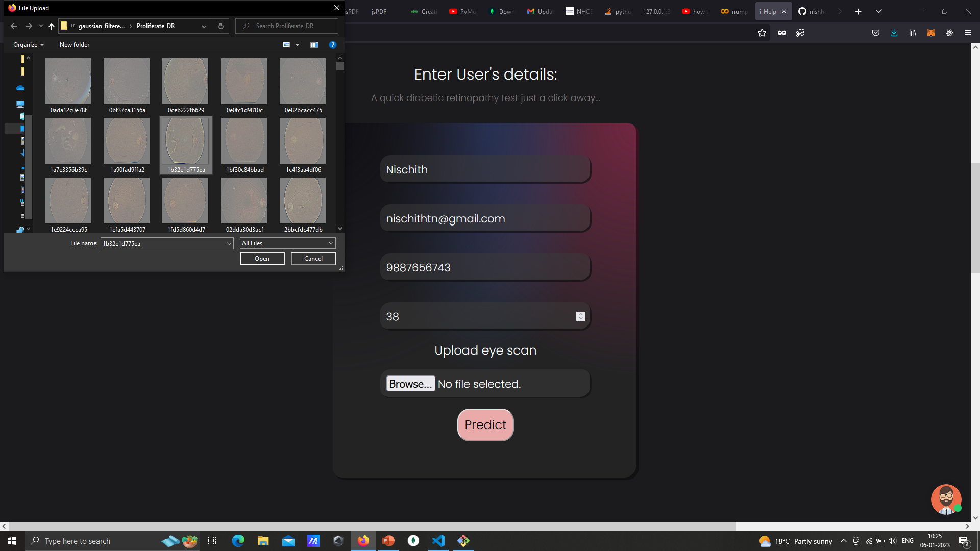Toggle the preview pane icon in dialog
The image size is (980, 551).
(314, 45)
